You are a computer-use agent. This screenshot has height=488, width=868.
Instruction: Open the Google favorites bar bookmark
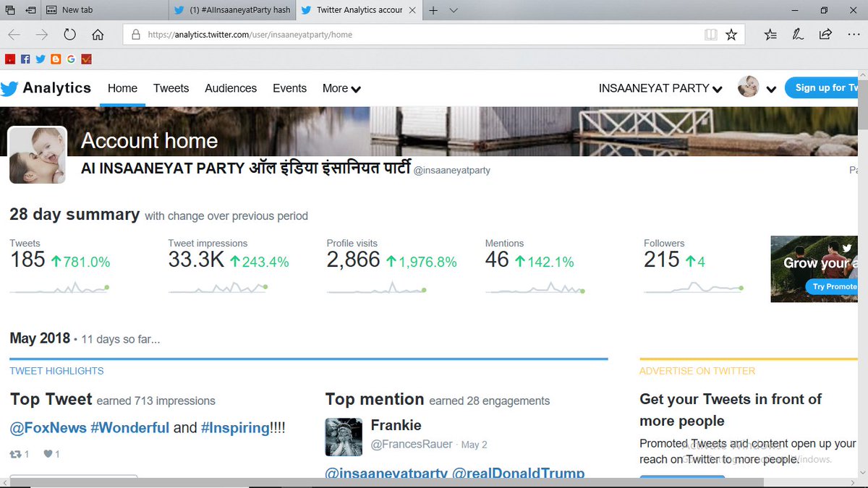coord(71,59)
